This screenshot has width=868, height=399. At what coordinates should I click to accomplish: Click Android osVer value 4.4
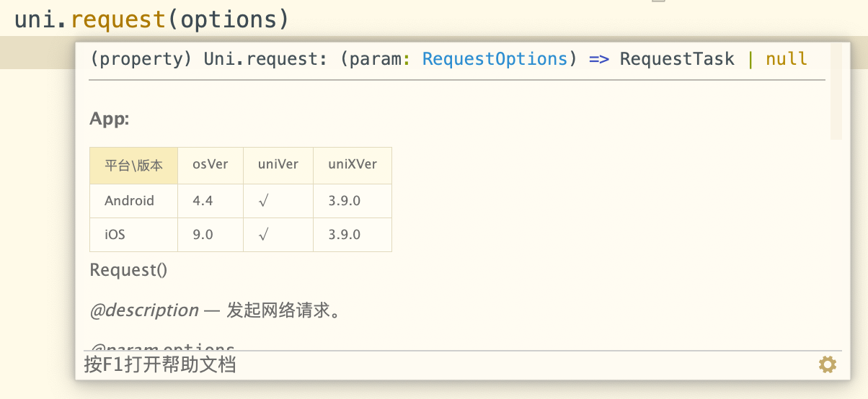(203, 201)
